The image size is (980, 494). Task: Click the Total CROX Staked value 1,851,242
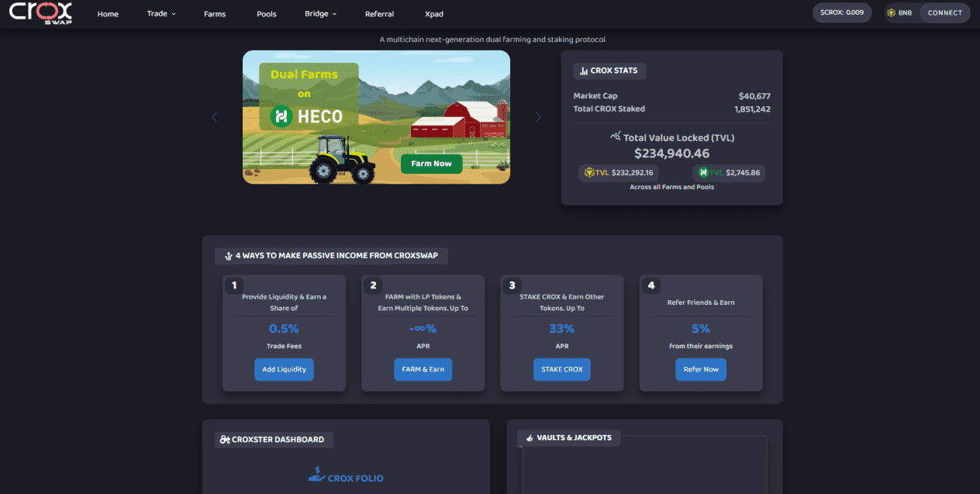click(x=752, y=109)
